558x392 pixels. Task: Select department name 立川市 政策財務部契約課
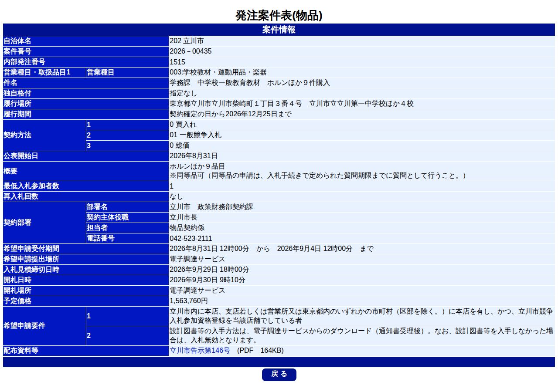211,207
